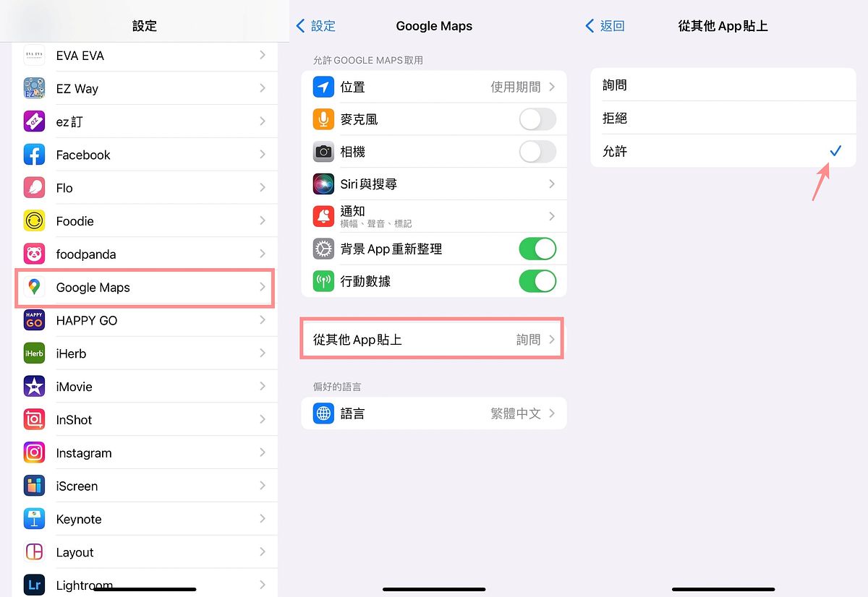The image size is (868, 597).
Task: Tap the Facebook app icon
Action: tap(34, 155)
